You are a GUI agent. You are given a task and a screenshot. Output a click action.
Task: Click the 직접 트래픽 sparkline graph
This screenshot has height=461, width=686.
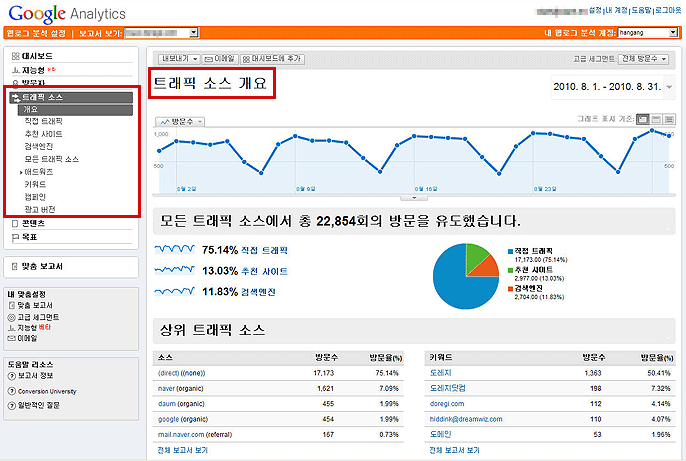(x=174, y=249)
